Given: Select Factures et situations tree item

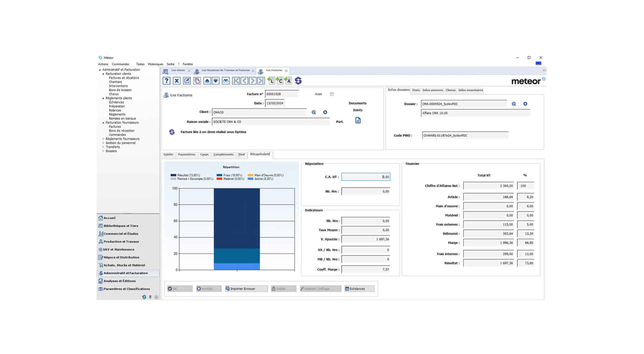Looking at the screenshot, I should tap(124, 78).
